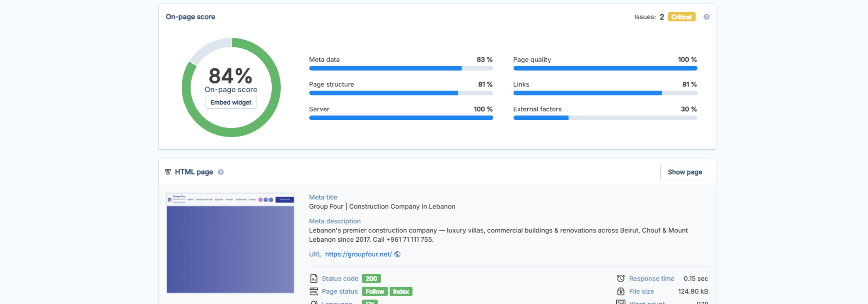Click the Meta data 83 % value
Image resolution: width=868 pixels, height=304 pixels.
[x=485, y=59]
